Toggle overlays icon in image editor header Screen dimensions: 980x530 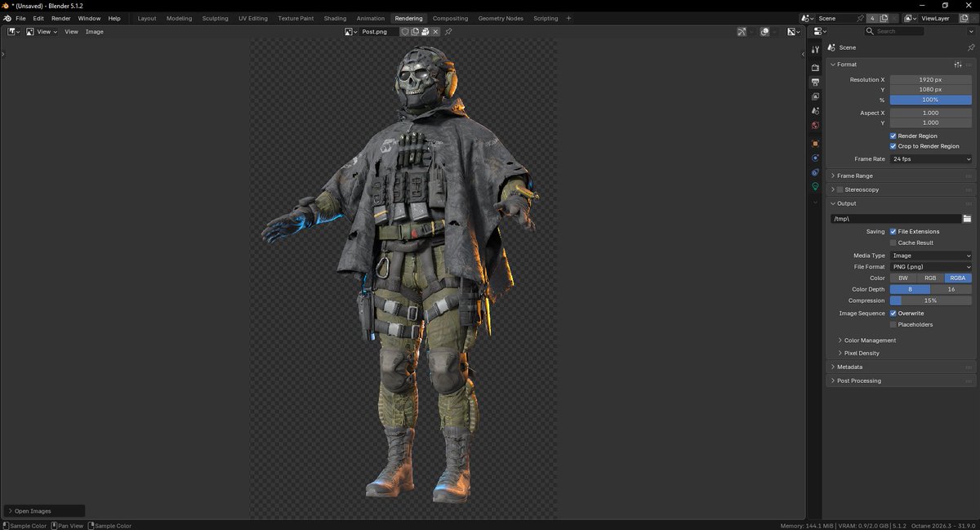tap(764, 31)
